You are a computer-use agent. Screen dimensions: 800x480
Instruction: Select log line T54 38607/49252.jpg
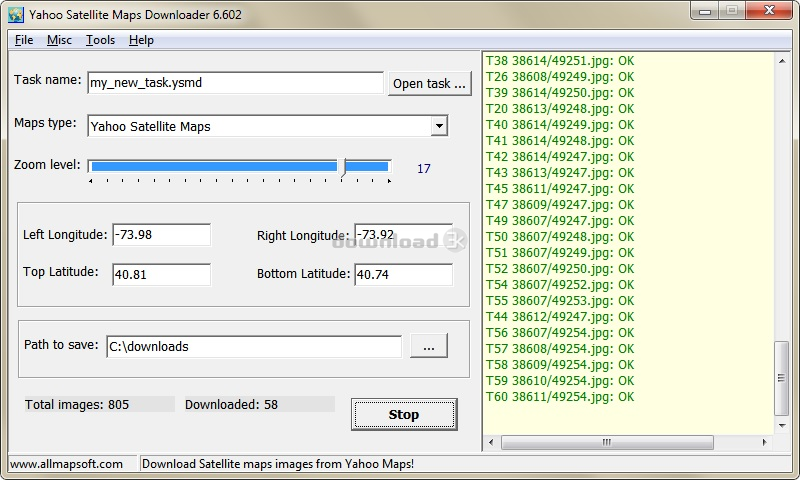click(560, 285)
